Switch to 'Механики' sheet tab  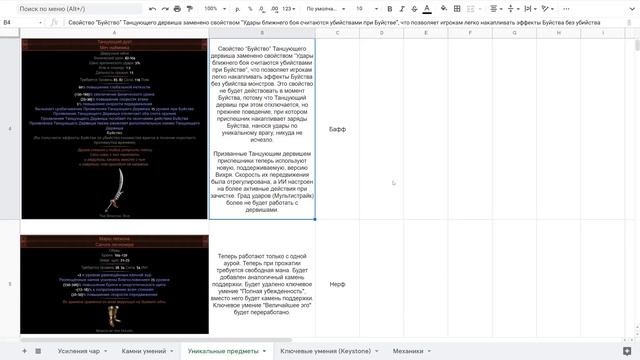tap(408, 351)
